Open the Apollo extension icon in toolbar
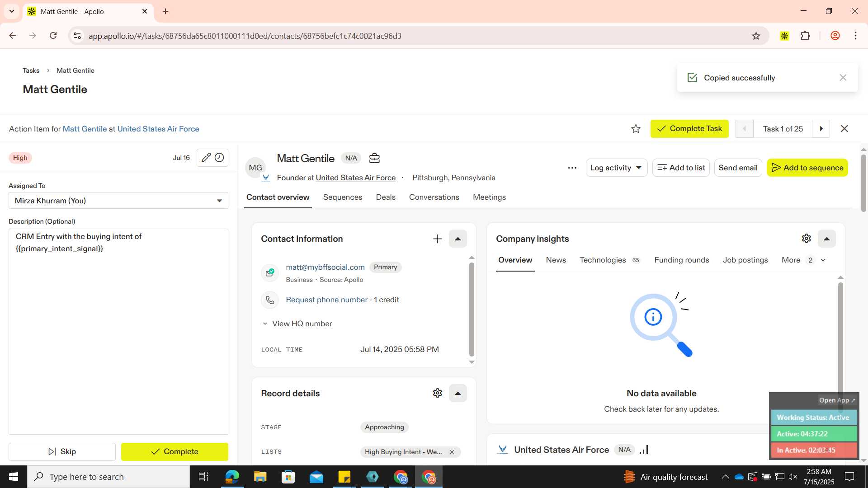This screenshot has height=488, width=868. pyautogui.click(x=784, y=36)
